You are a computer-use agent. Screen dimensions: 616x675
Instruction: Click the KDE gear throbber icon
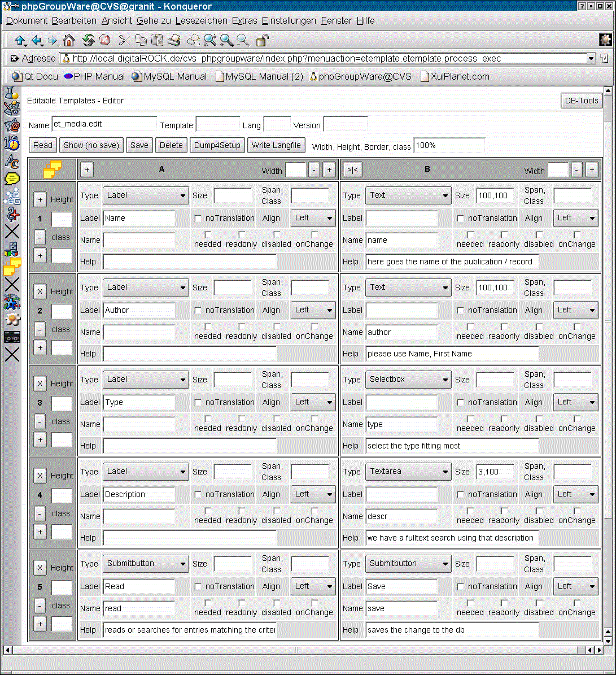coord(606,40)
